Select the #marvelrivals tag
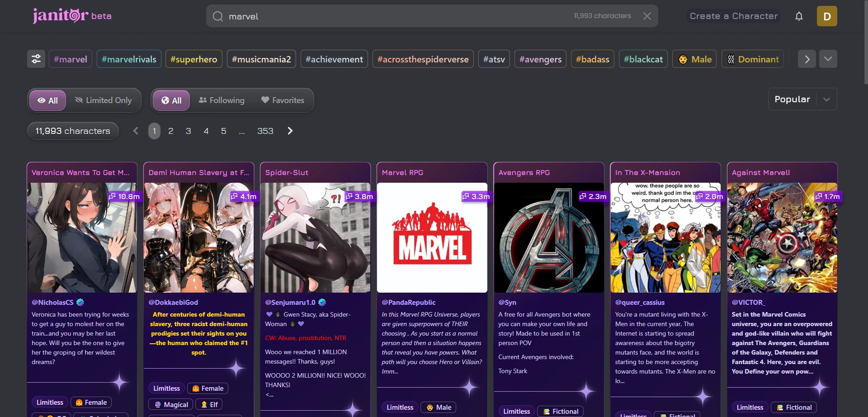 [129, 59]
